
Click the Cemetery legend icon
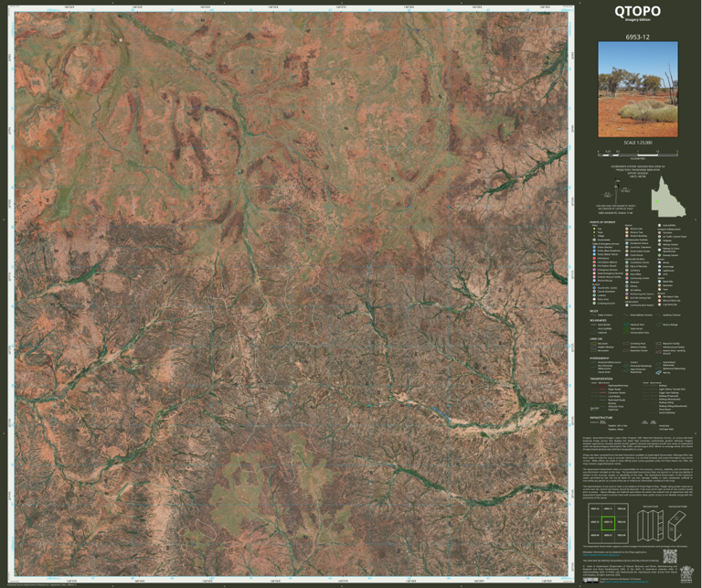tap(627, 271)
